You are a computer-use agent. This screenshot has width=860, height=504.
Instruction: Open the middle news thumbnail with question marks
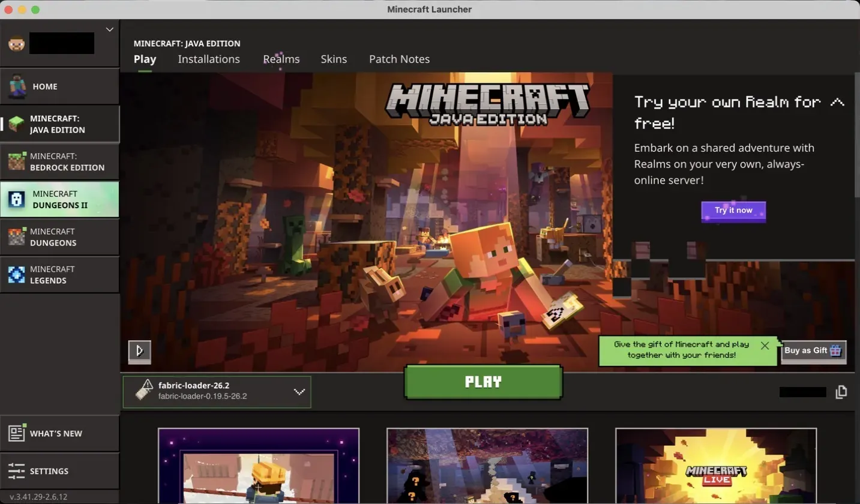coord(487,466)
